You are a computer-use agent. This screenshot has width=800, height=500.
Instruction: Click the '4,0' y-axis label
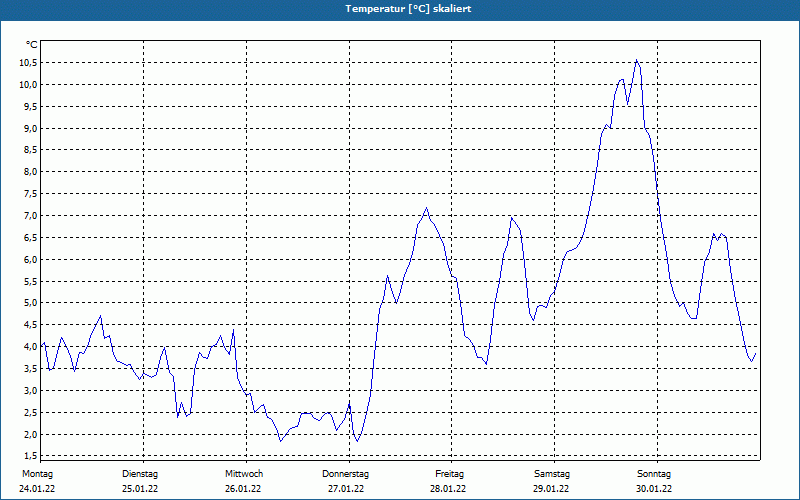point(31,347)
